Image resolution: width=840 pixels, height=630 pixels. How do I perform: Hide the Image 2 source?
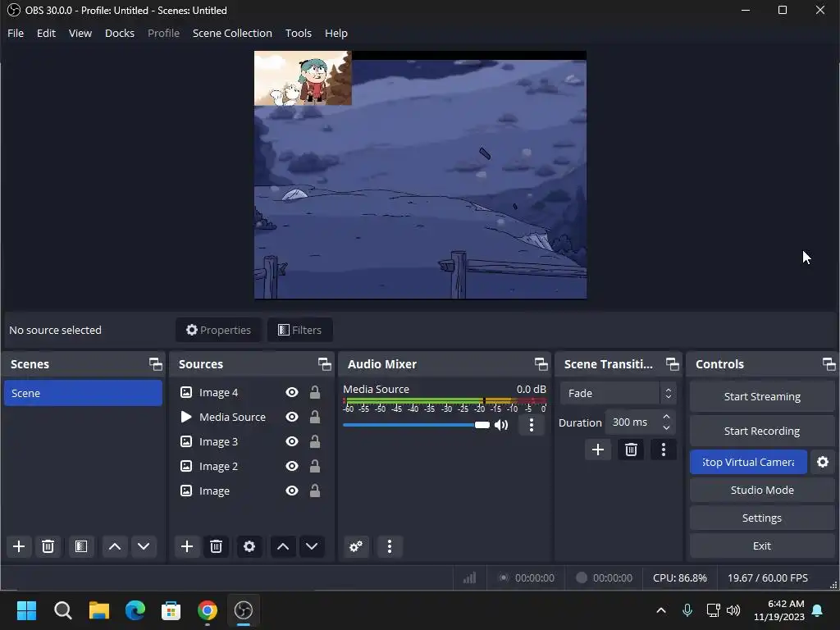point(292,467)
